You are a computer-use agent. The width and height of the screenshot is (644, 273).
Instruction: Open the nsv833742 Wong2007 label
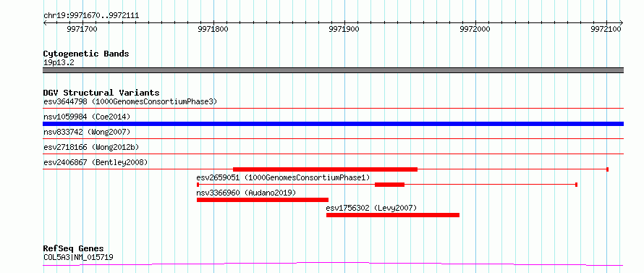click(87, 132)
